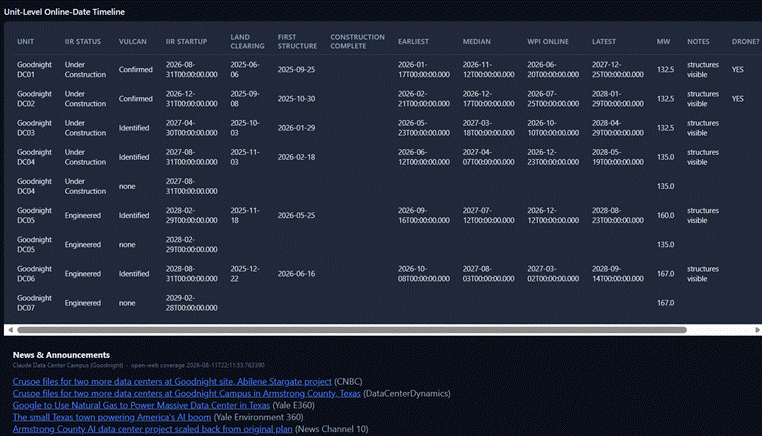
Task: Click the FIRST STRUCTURE column header
Action: click(297, 41)
